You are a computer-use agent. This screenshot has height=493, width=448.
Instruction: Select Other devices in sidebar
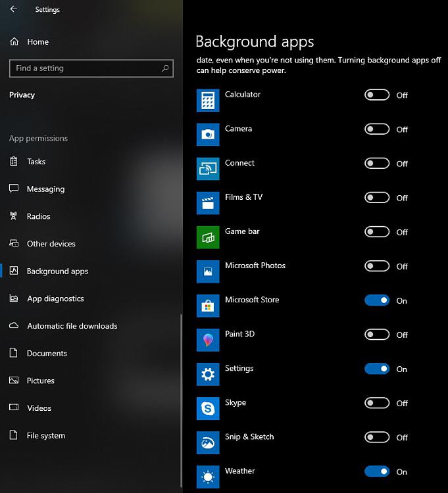point(51,244)
